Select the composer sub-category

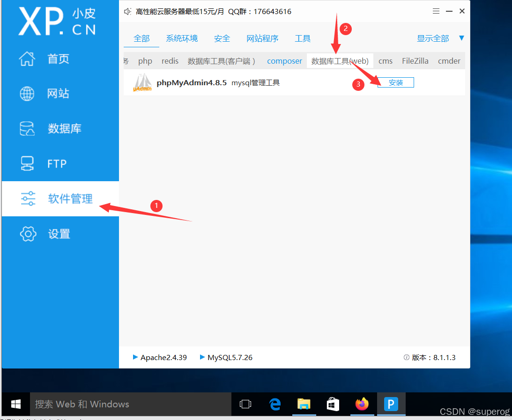[x=284, y=61]
